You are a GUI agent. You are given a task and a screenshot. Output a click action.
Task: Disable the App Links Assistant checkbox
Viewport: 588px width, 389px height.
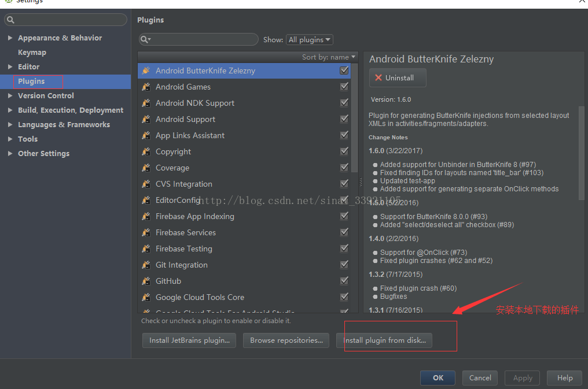click(x=344, y=135)
